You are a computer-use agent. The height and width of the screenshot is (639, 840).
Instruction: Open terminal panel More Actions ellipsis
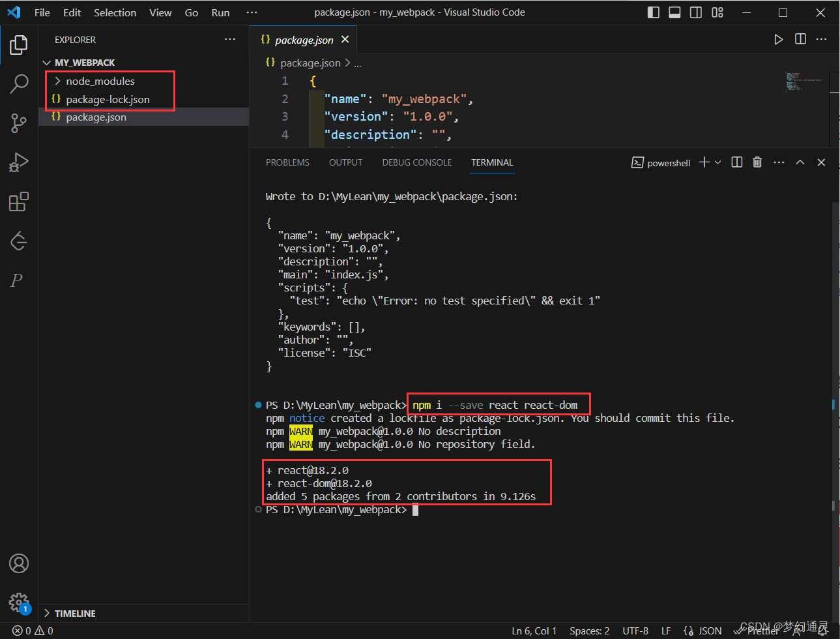(x=779, y=162)
